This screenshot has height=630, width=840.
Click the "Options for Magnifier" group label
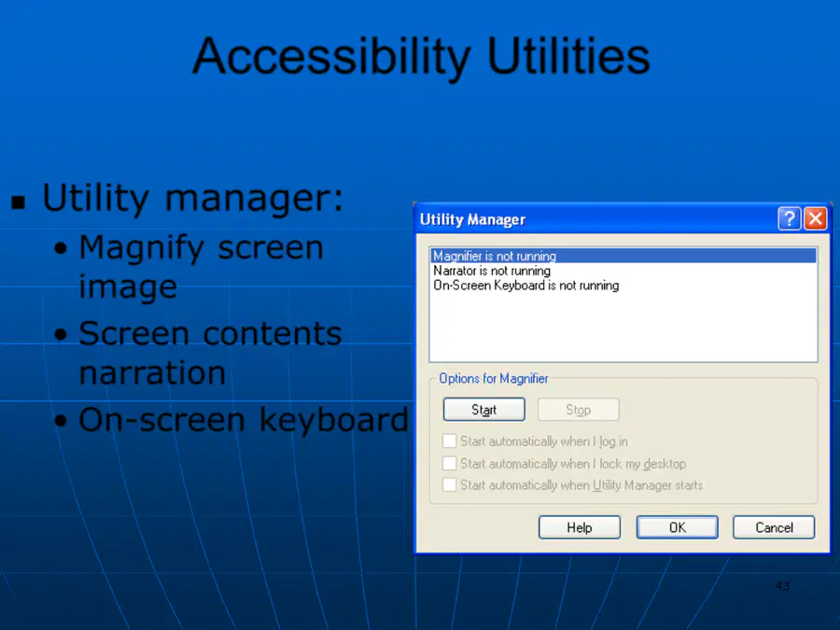pos(494,378)
